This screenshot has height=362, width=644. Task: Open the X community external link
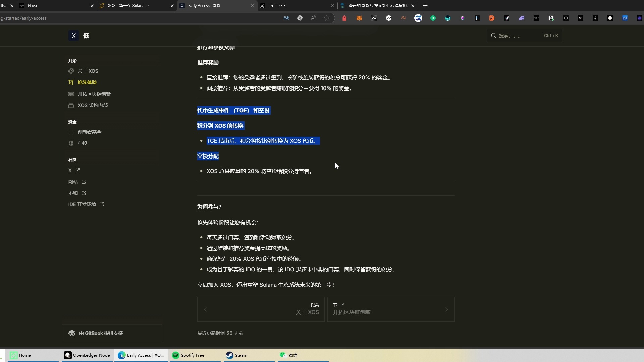pos(74,170)
